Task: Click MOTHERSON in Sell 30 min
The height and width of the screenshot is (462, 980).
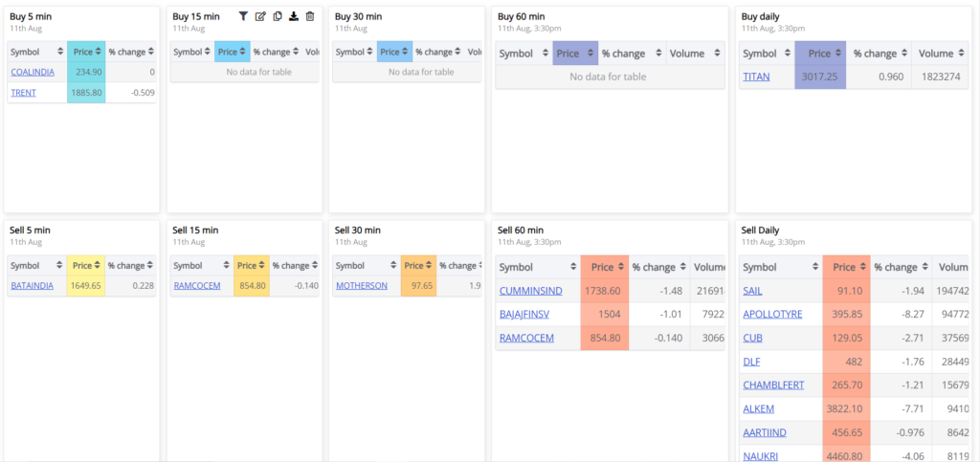Action: point(361,285)
